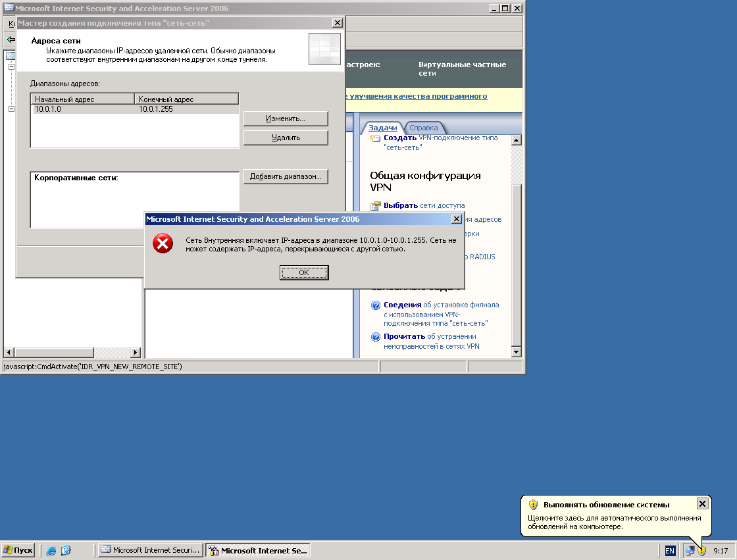Close the ISA Server error message box
737x560 pixels.
(x=456, y=219)
